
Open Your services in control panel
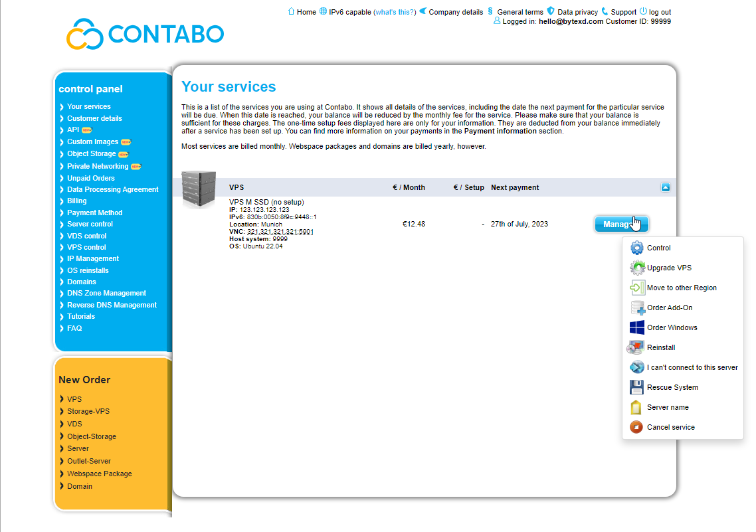(89, 106)
